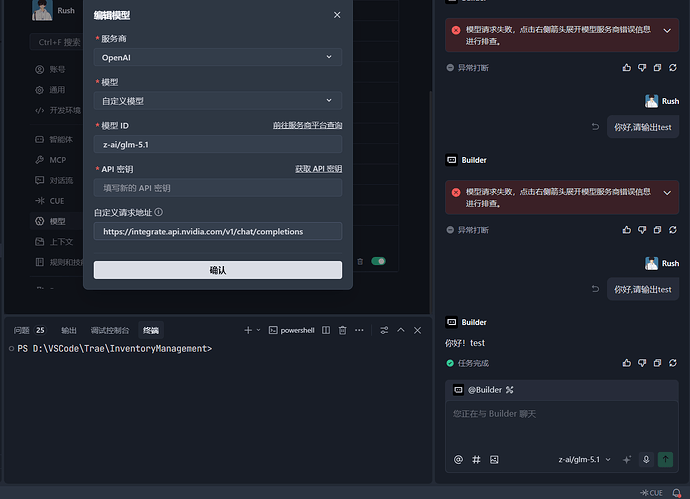This screenshot has width=690, height=499.
Task: Click the model delete trash icon beside the switch
Action: point(360,261)
